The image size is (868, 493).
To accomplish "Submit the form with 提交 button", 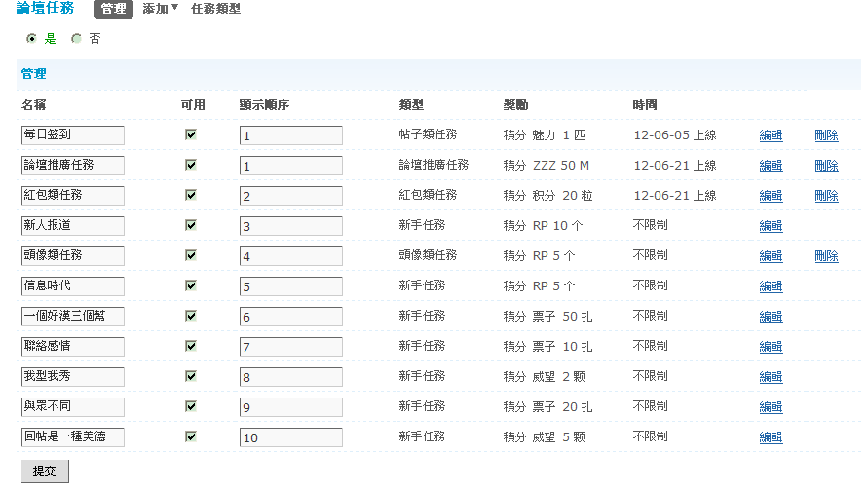I will tap(45, 472).
